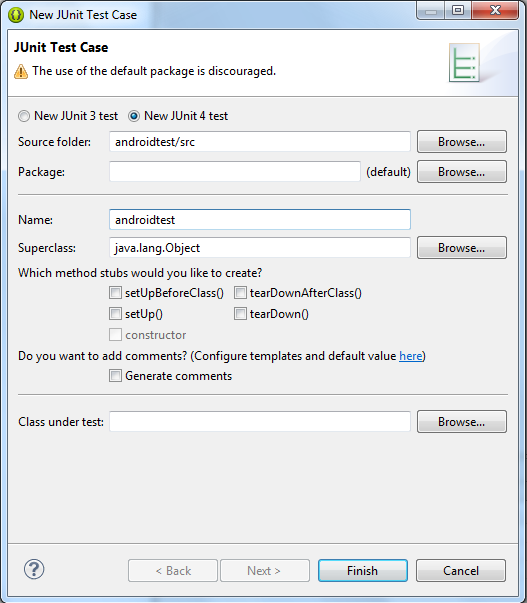The image size is (527, 603).
Task: Click the Eclipse icon in title bar
Action: (15, 15)
